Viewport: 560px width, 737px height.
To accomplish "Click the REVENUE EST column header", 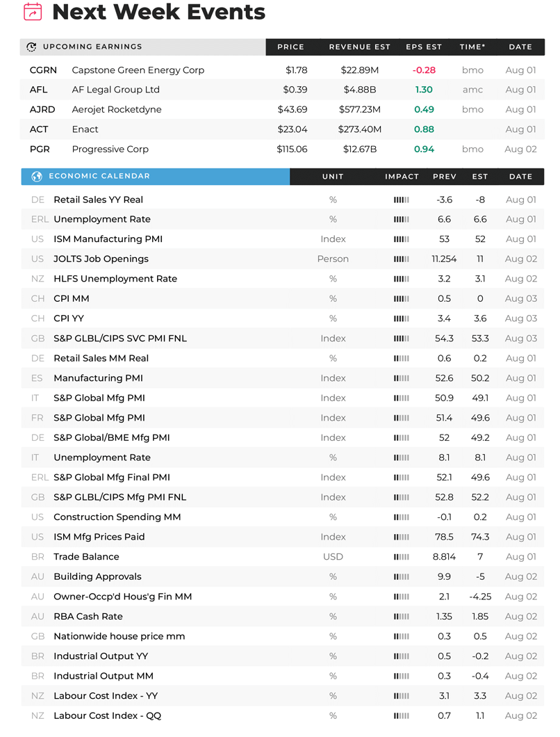I will click(x=359, y=47).
